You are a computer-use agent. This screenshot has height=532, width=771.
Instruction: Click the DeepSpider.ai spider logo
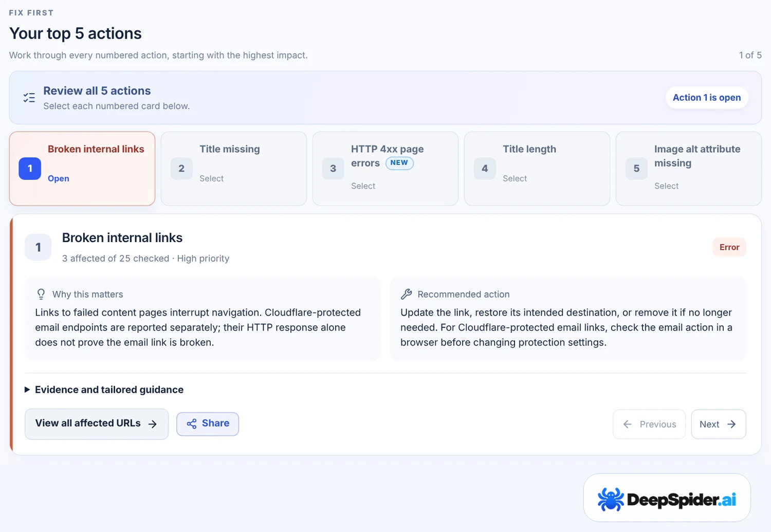click(611, 499)
